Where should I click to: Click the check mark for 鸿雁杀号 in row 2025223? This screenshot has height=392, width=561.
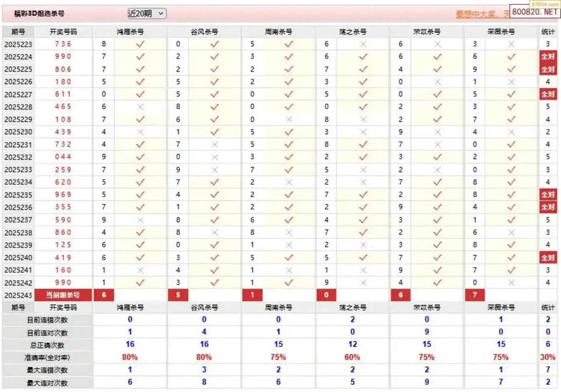coord(140,44)
